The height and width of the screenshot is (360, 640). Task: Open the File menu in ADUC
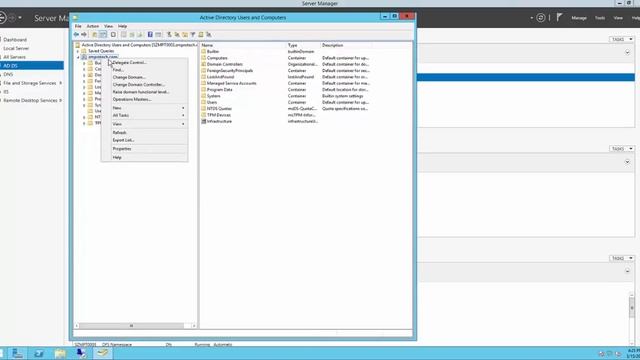(x=78, y=26)
